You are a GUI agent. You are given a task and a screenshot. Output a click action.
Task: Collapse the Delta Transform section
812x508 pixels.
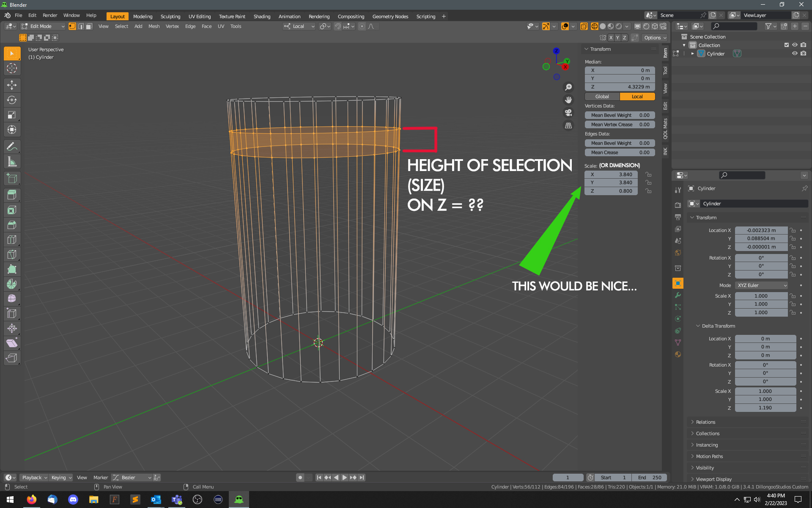[x=718, y=326]
